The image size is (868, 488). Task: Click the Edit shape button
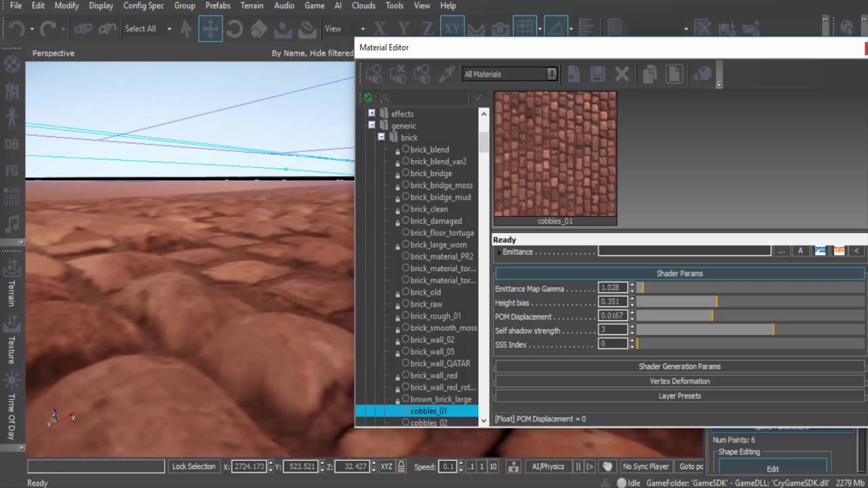(772, 468)
